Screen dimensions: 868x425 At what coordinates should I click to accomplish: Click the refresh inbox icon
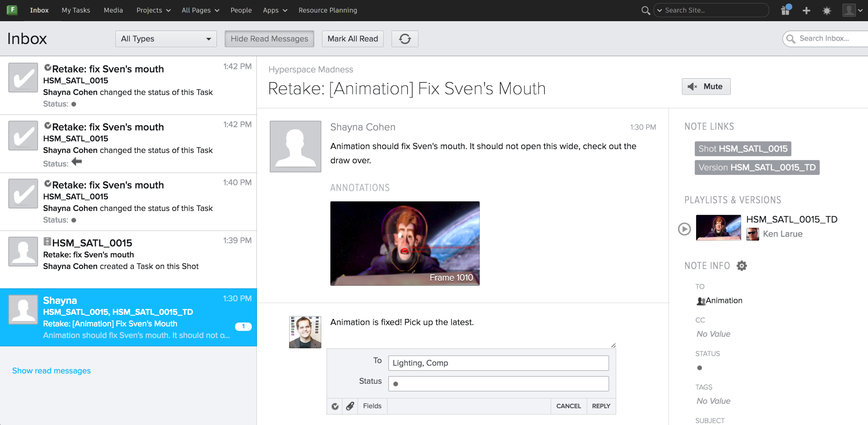[404, 39]
